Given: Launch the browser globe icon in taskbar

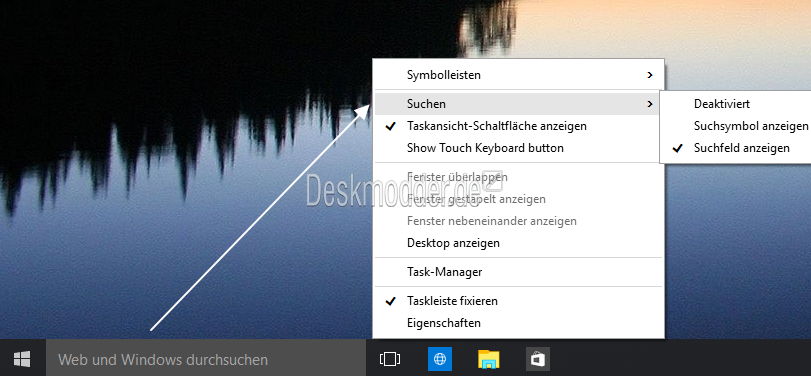Looking at the screenshot, I should 440,359.
